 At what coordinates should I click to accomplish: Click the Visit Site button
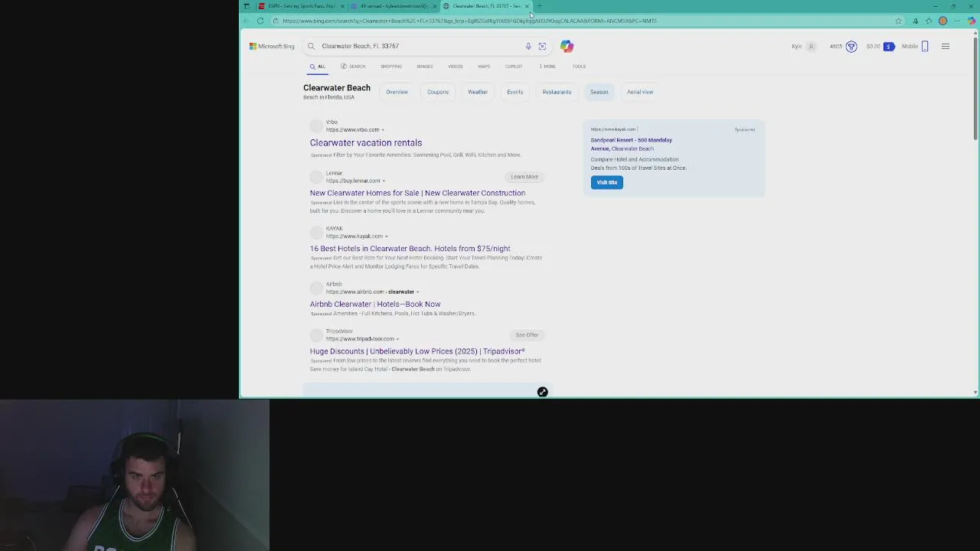[606, 182]
